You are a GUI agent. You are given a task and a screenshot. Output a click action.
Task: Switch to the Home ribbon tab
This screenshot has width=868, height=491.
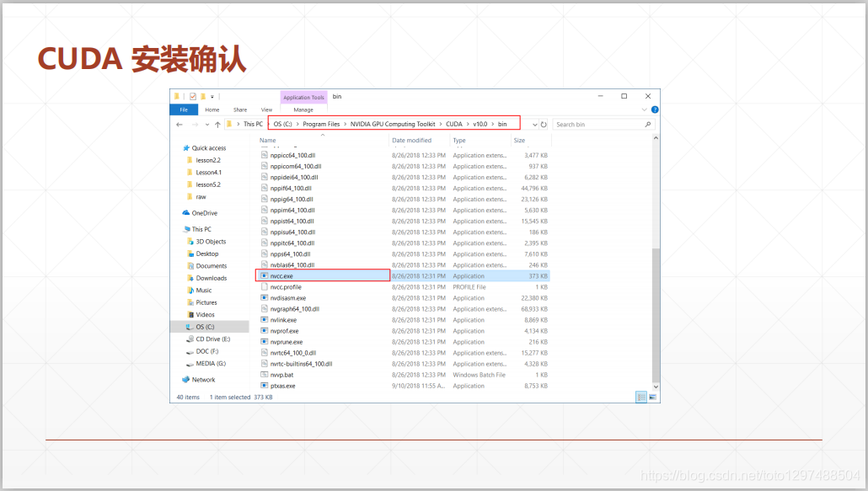[212, 109]
